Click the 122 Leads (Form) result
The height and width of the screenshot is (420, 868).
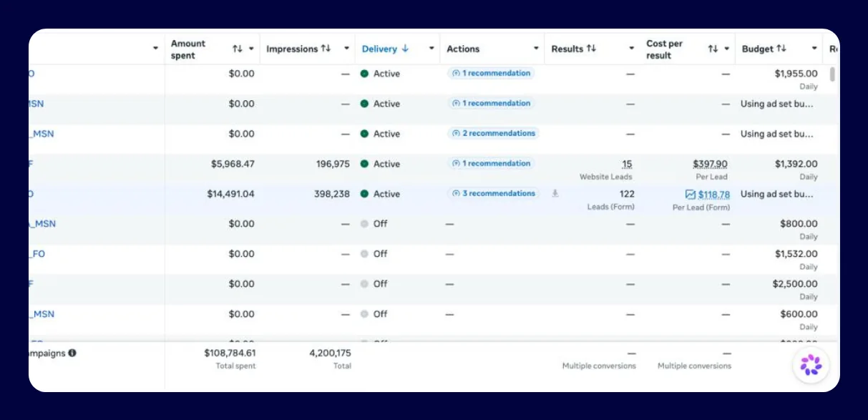[x=626, y=194]
